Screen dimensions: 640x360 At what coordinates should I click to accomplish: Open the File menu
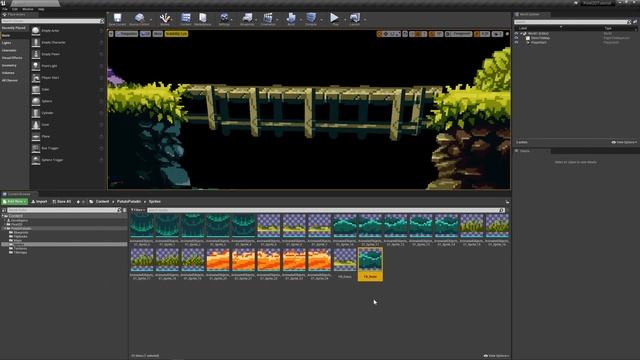tap(5, 9)
